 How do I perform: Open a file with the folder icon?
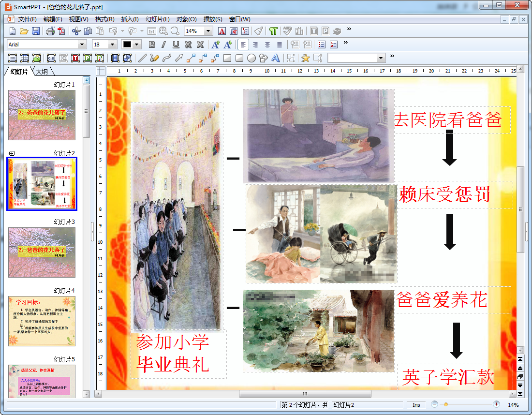[x=24, y=31]
